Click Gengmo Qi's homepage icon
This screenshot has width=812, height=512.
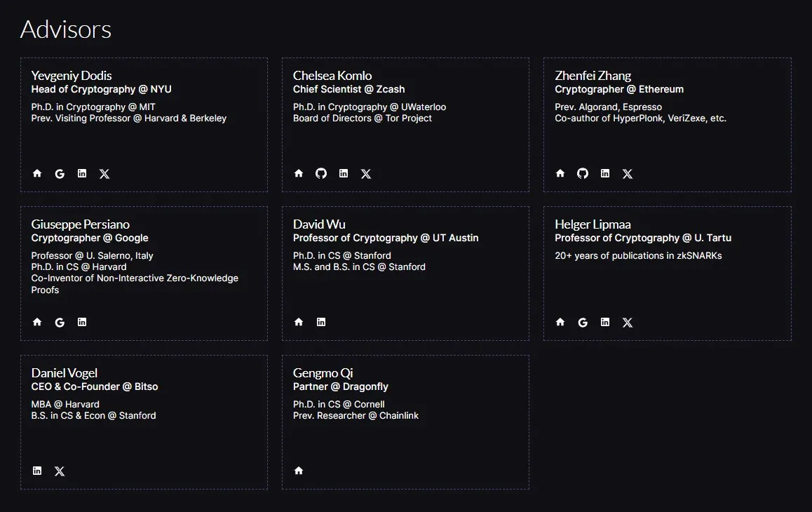(299, 471)
